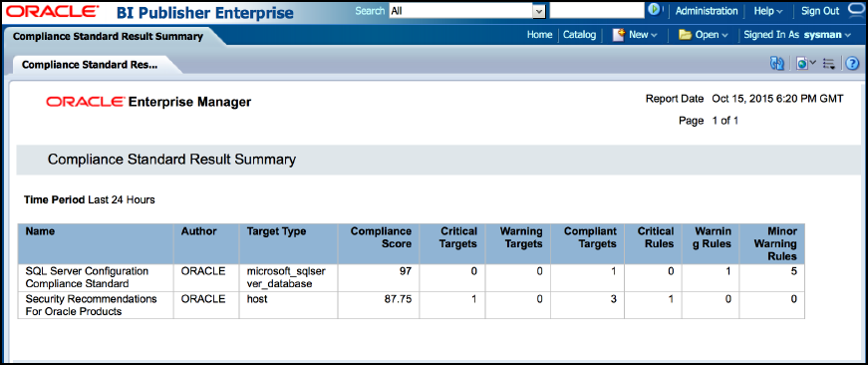Click ORACLE author in Security Recommendations row
This screenshot has width=868, height=365.
[x=203, y=299]
